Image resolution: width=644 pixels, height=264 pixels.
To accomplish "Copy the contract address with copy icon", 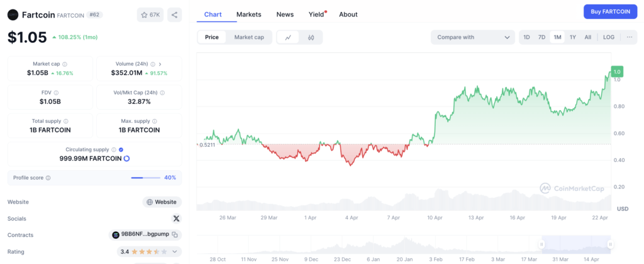I will tap(175, 235).
